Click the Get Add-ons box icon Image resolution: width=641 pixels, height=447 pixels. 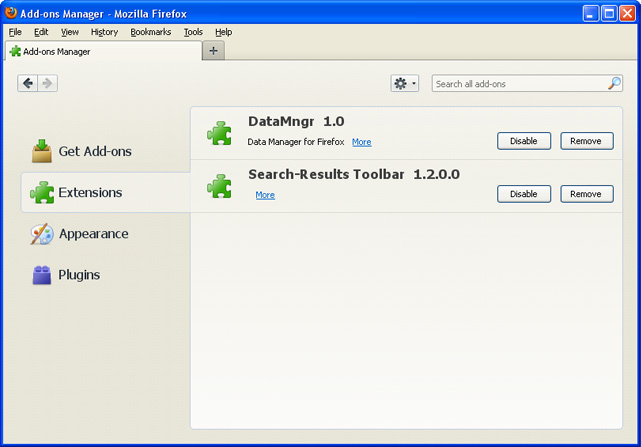click(42, 151)
